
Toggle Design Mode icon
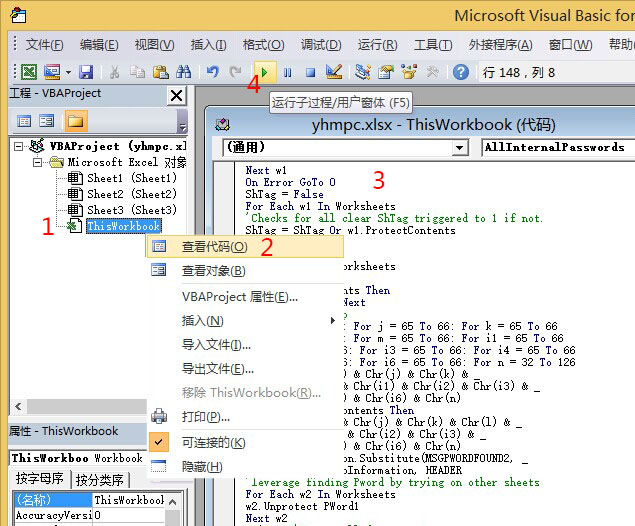pos(334,72)
